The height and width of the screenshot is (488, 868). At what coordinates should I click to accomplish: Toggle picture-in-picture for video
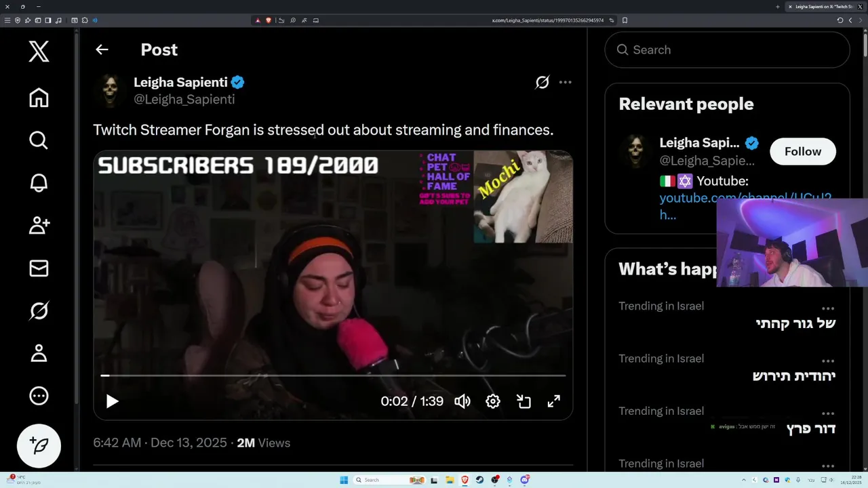[524, 401]
